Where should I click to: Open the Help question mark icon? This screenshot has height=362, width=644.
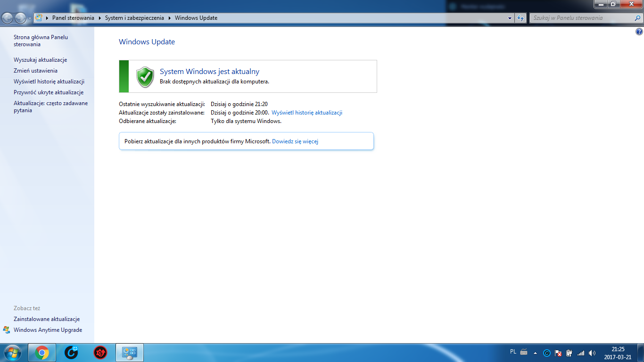coord(639,32)
